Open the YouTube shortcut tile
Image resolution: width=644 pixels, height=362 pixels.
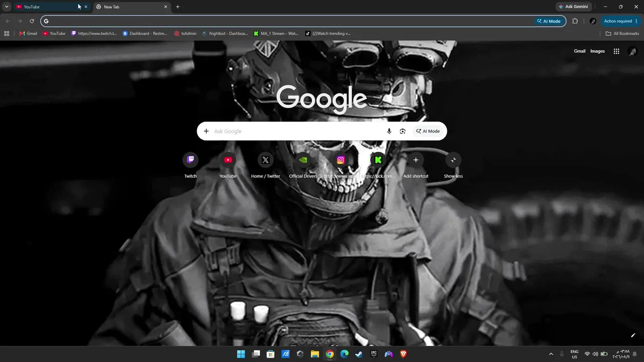pos(228,166)
